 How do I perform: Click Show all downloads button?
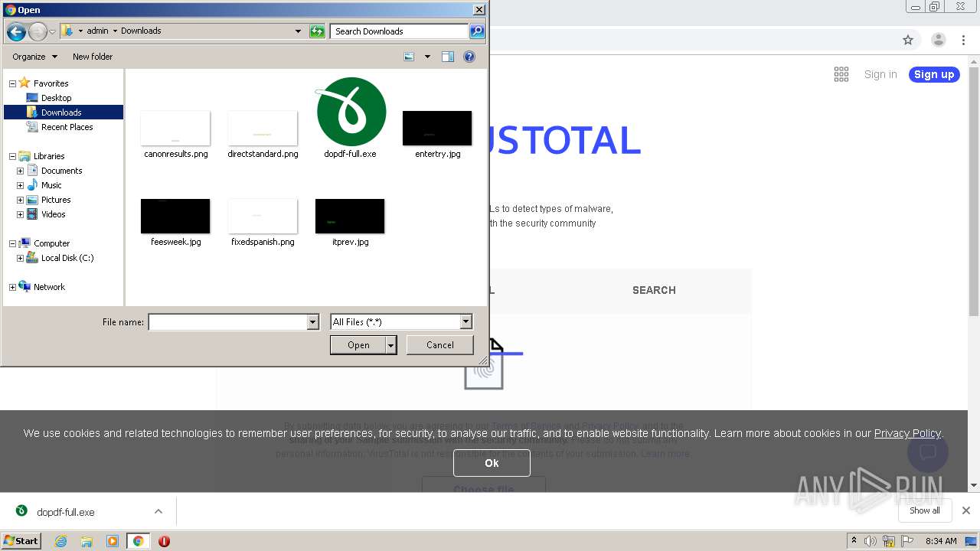coord(925,510)
